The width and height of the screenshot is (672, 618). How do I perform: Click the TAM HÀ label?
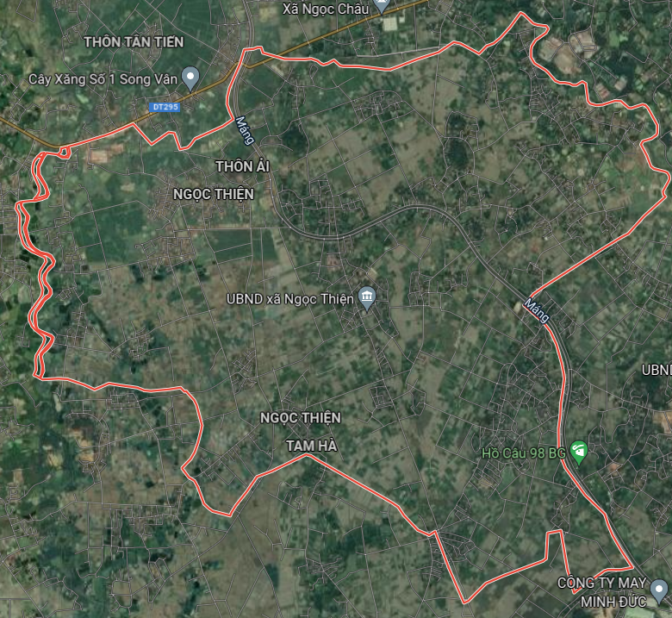tap(312, 446)
